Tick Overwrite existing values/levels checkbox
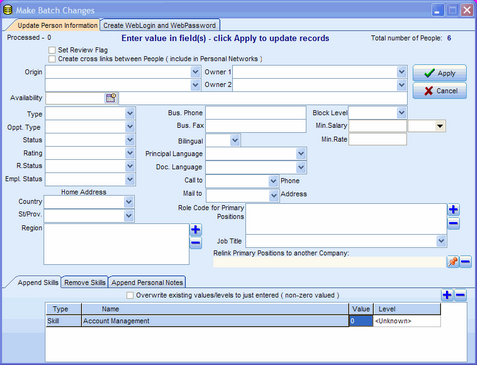Screen dimensions: 477x365 click(x=130, y=295)
